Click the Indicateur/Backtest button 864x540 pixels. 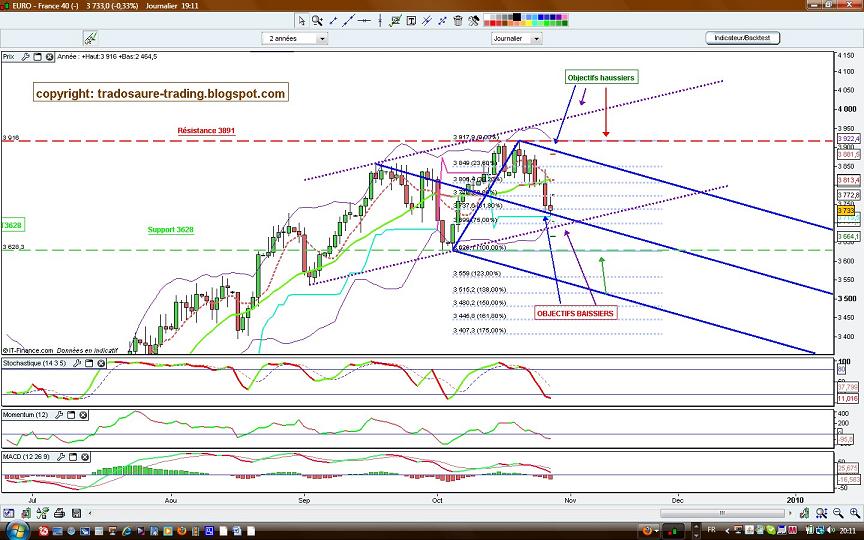tap(742, 38)
